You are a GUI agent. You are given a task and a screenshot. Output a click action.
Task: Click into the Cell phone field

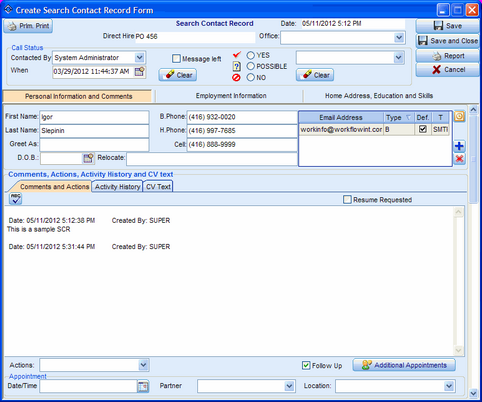[x=242, y=144]
